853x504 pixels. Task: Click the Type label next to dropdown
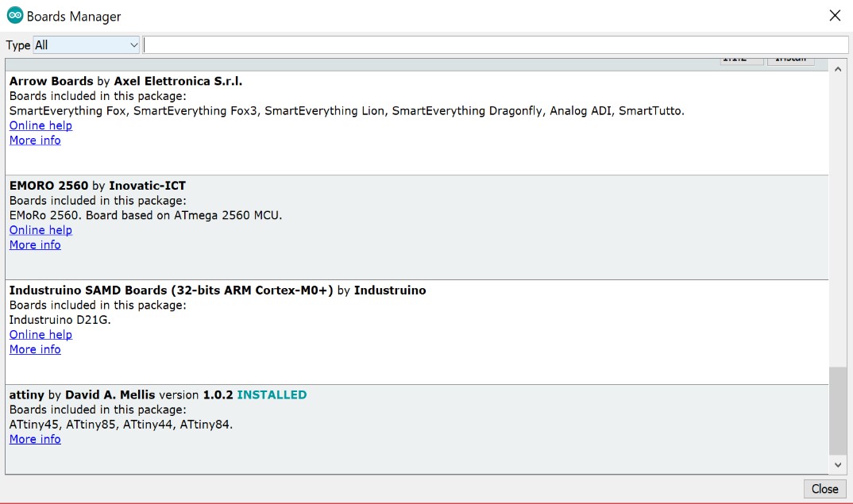18,46
